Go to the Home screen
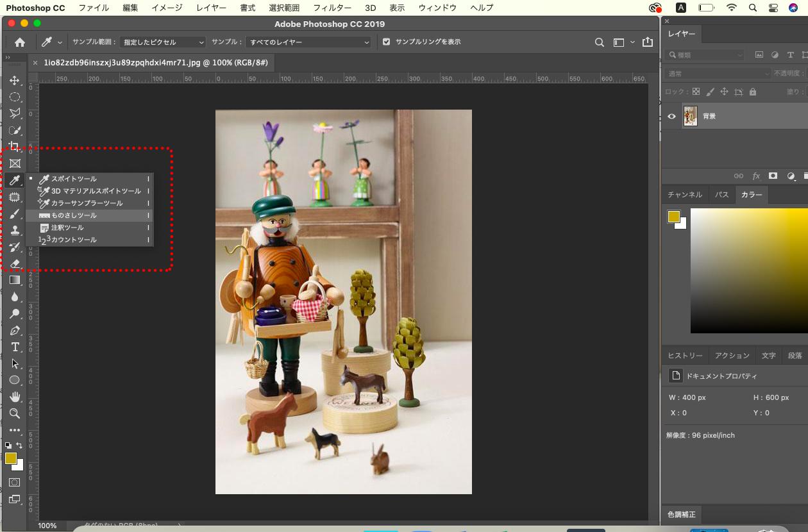 pos(20,42)
